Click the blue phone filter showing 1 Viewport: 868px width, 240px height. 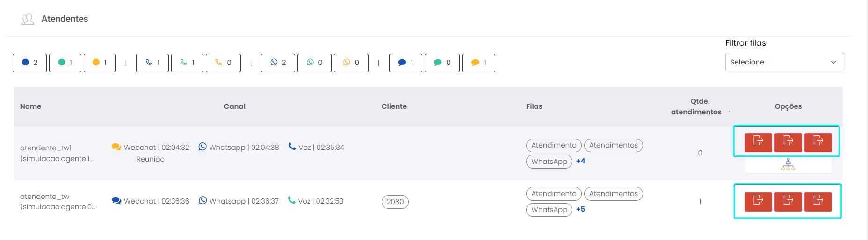pos(152,63)
